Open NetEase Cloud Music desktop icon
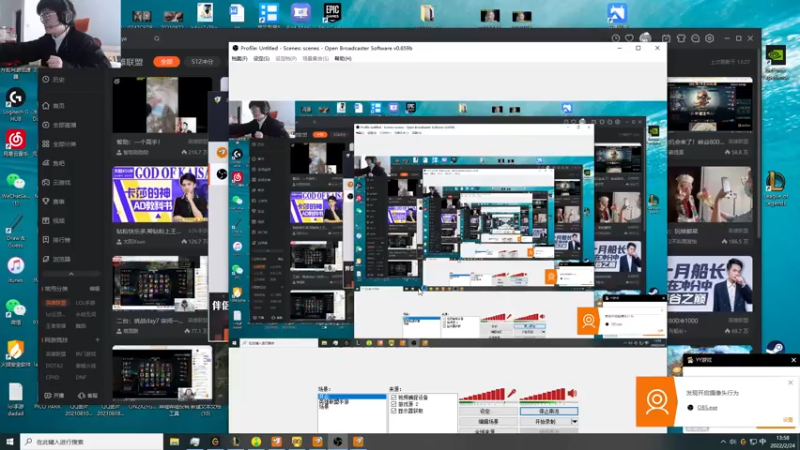This screenshot has height=450, width=800. [x=16, y=143]
